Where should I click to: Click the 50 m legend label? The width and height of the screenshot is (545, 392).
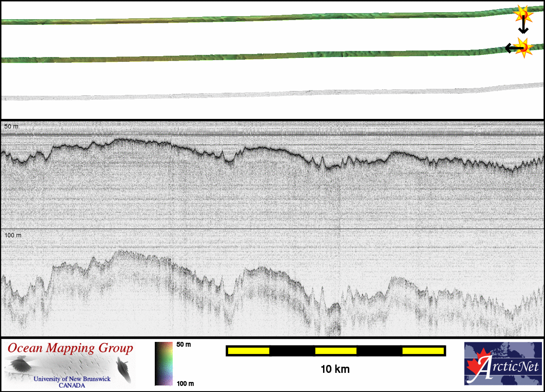click(x=184, y=345)
